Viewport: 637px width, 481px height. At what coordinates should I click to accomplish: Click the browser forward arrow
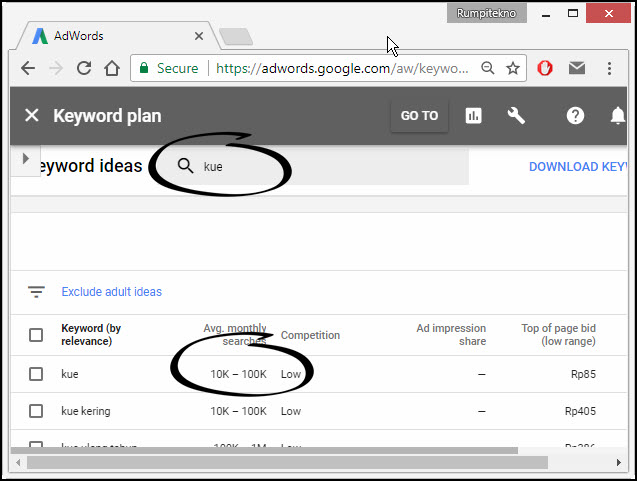pos(56,68)
